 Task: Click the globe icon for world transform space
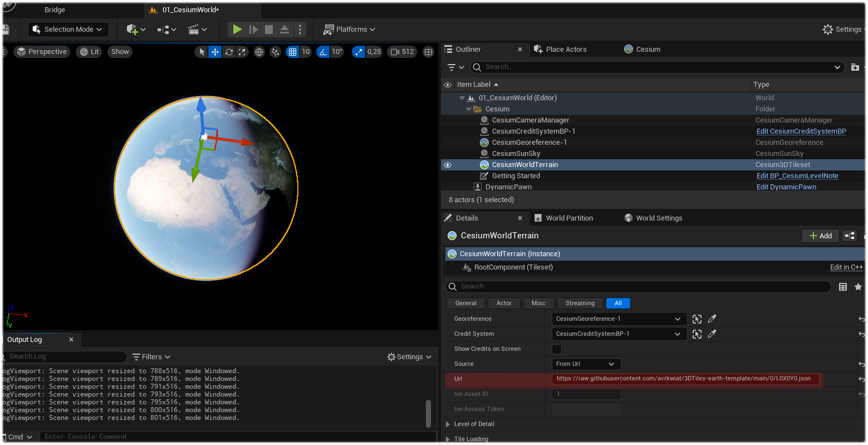point(258,51)
